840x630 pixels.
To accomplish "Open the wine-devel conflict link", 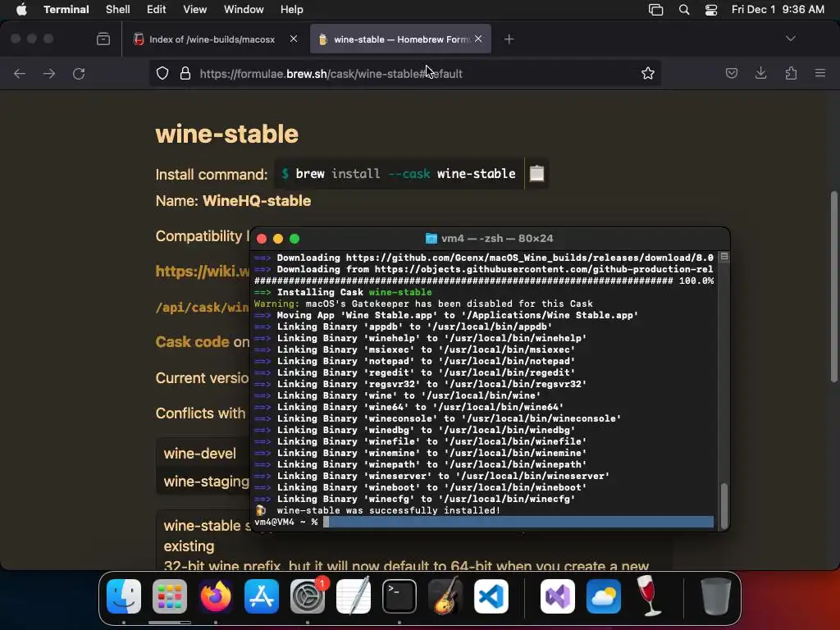I will point(200,453).
